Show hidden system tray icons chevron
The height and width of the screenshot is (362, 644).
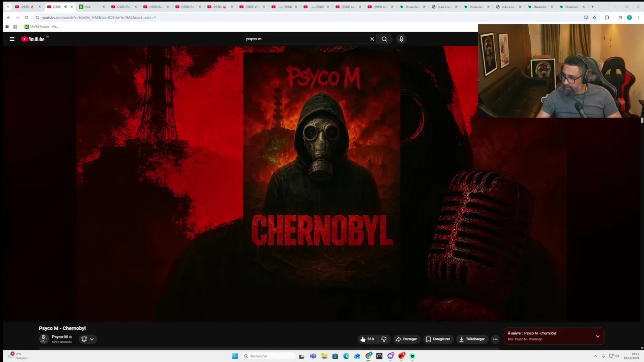tap(596, 356)
